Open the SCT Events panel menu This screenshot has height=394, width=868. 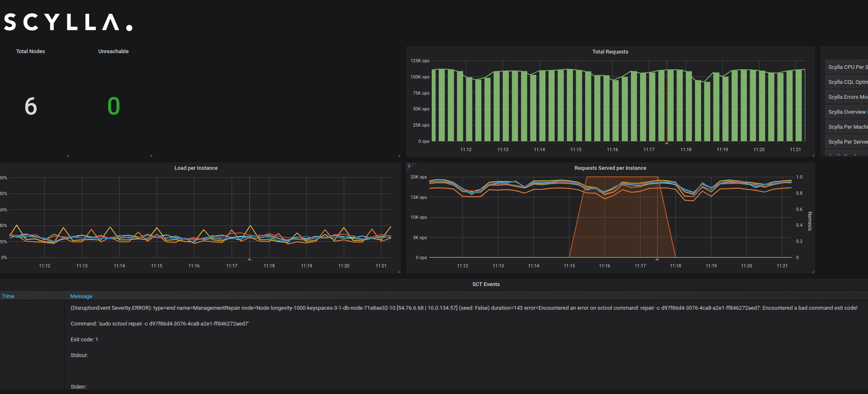click(486, 284)
